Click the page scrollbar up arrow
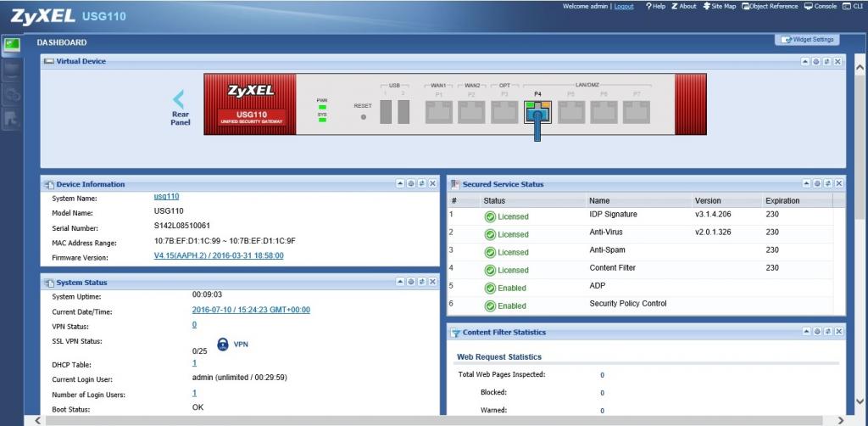 click(x=860, y=68)
